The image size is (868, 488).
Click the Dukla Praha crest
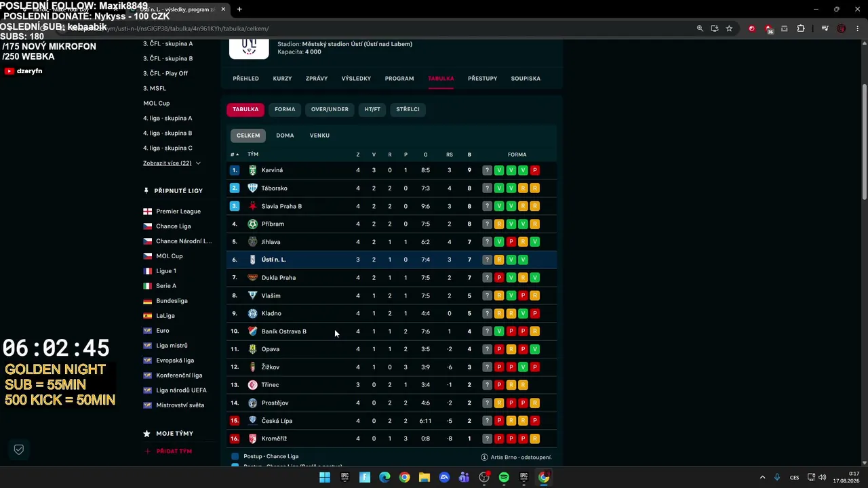[x=253, y=278]
